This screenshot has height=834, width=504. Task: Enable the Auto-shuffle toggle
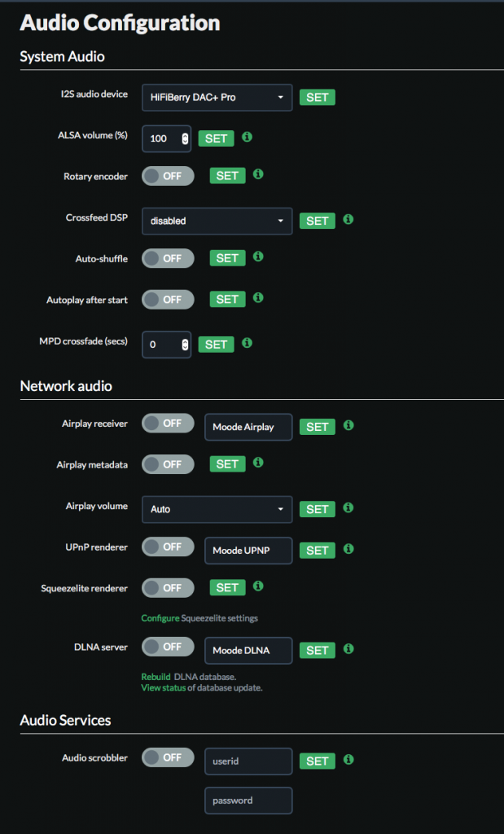point(168,258)
